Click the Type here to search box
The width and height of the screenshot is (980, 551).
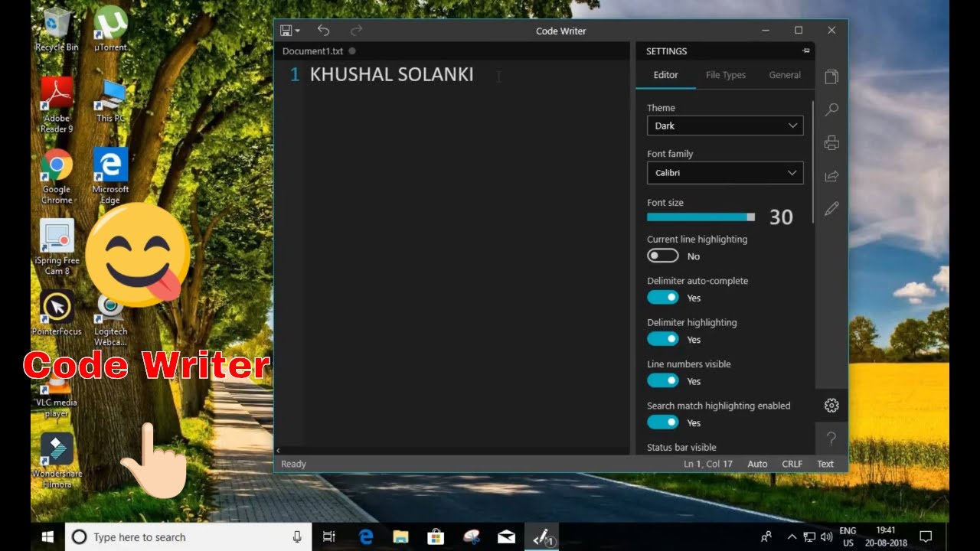coord(188,537)
